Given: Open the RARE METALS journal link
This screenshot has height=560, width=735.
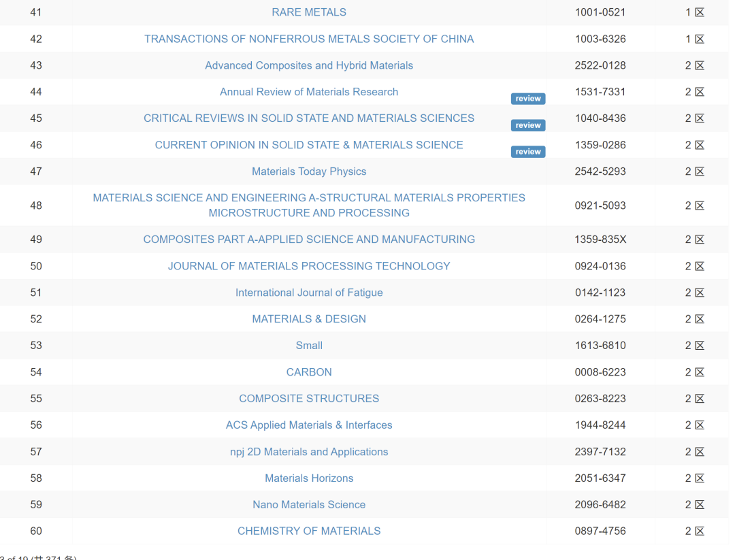Looking at the screenshot, I should click(309, 12).
